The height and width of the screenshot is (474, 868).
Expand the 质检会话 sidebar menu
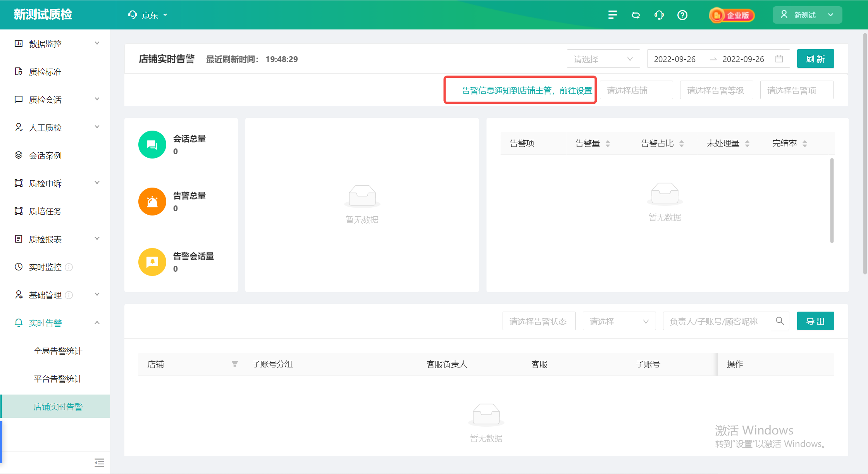click(x=97, y=99)
